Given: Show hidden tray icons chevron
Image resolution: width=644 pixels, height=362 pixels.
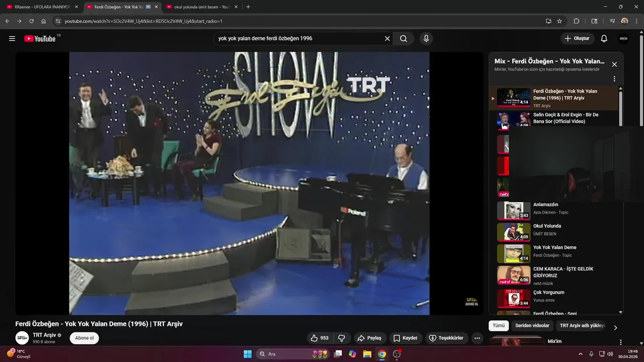Looking at the screenshot, I should (580, 354).
